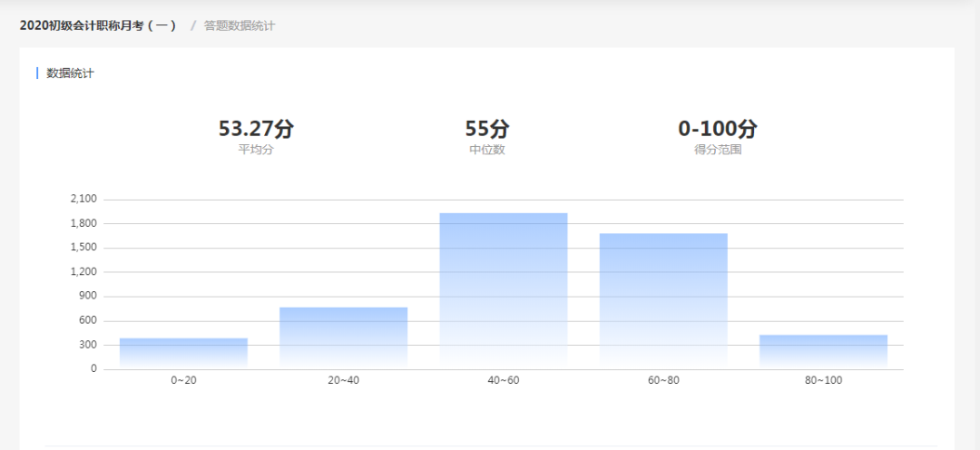Click the 答题数据统计 breadcrumb item
This screenshot has height=450, width=980.
[239, 25]
